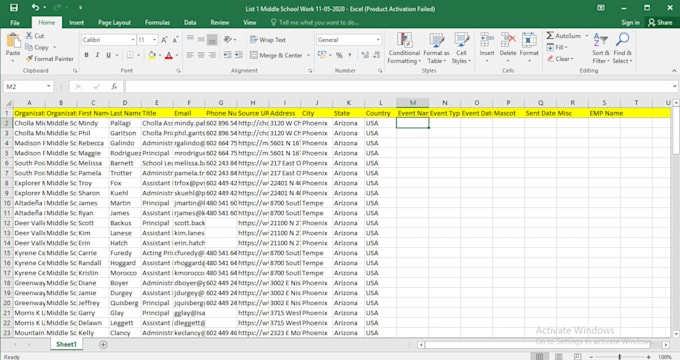
Task: Toggle Bold formatting
Action: pos(86,55)
